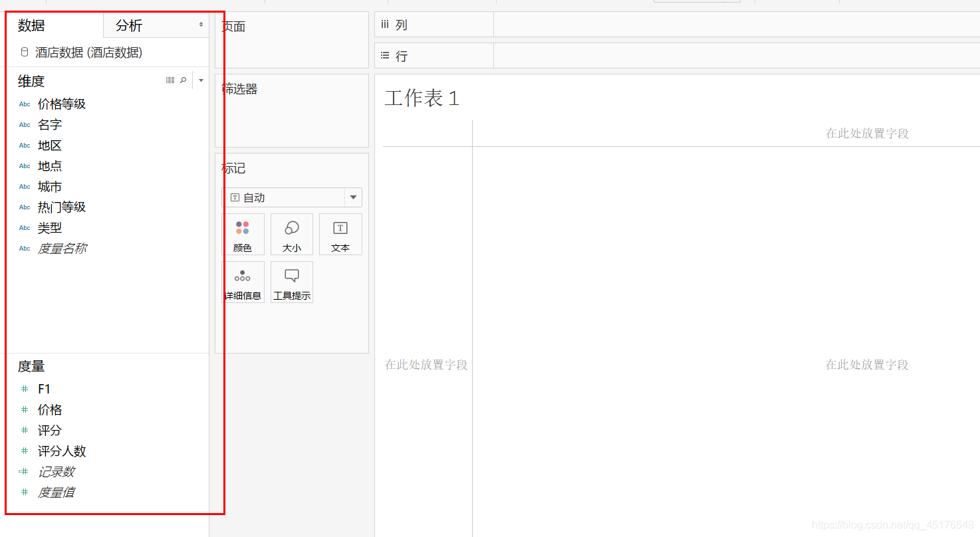Select the 城市 dimension field

50,186
